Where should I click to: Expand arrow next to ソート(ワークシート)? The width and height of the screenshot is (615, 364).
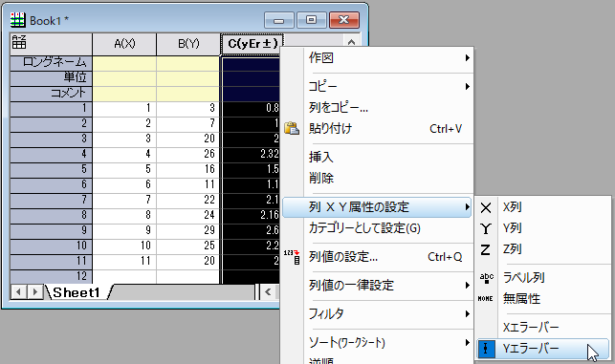467,342
